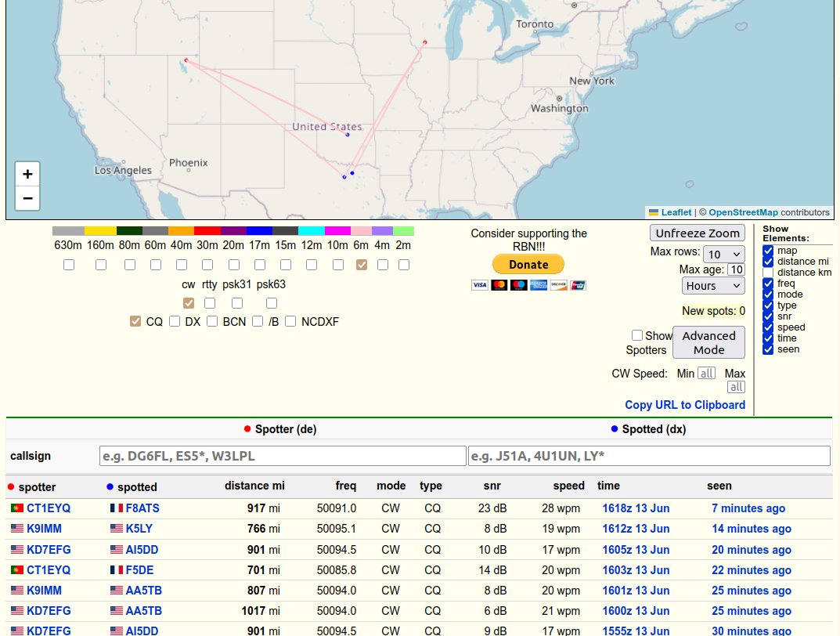Viewport: 840px width, 636px height.
Task: Enable the 630m band checkbox
Action: pos(69,265)
